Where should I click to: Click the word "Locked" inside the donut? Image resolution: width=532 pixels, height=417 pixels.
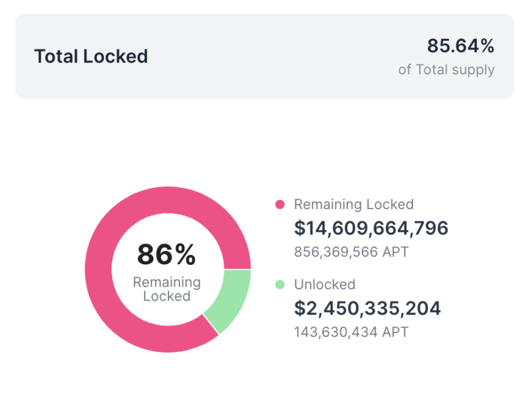(x=166, y=296)
